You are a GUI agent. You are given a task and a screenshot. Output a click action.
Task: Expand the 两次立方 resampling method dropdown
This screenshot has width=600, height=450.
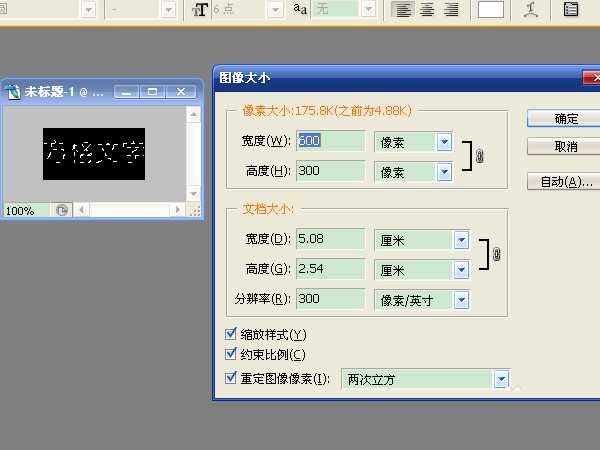tap(501, 380)
